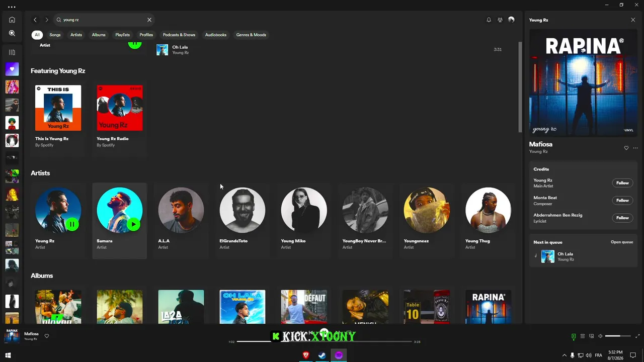Filter results by Genres & Moods

coord(251,35)
